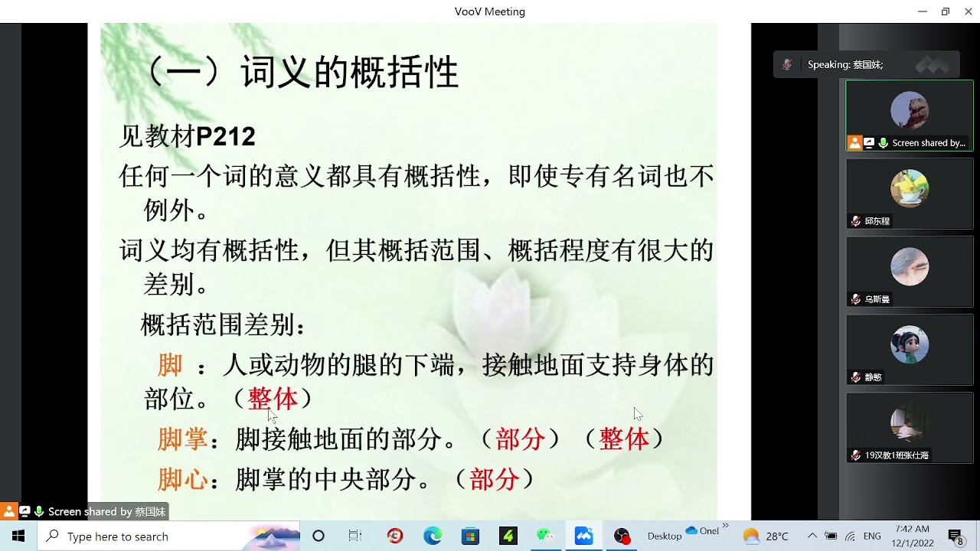Open the clock showing 7:42 AM

click(912, 536)
